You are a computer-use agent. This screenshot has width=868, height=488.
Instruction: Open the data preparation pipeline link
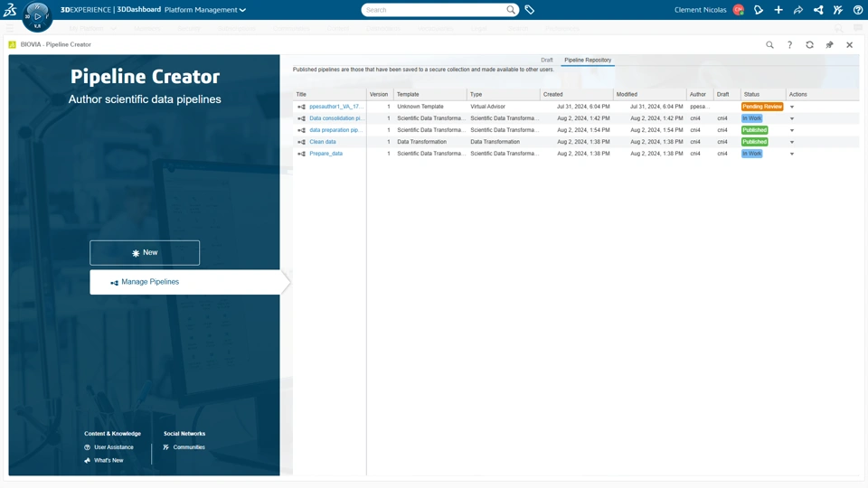click(336, 130)
